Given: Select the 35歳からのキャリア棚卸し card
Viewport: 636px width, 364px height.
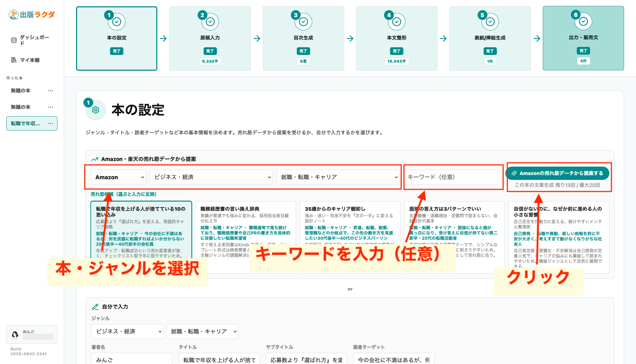Looking at the screenshot, I should pyautogui.click(x=350, y=237).
